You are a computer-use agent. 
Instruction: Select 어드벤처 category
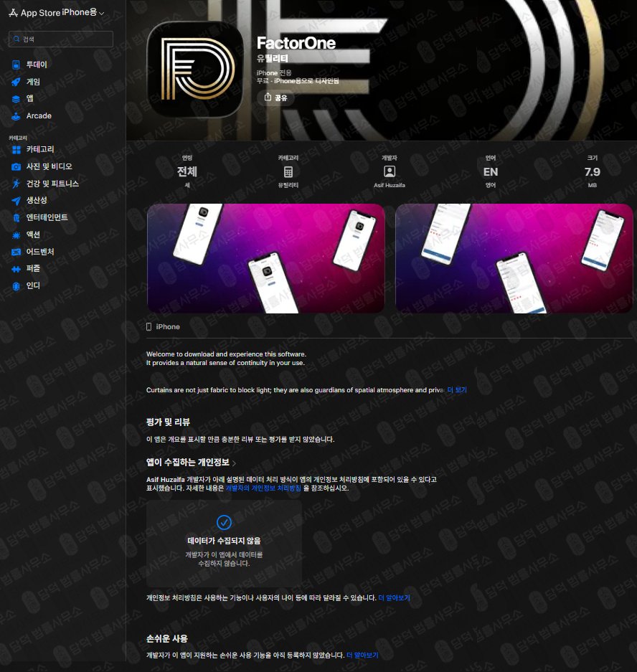click(x=40, y=252)
